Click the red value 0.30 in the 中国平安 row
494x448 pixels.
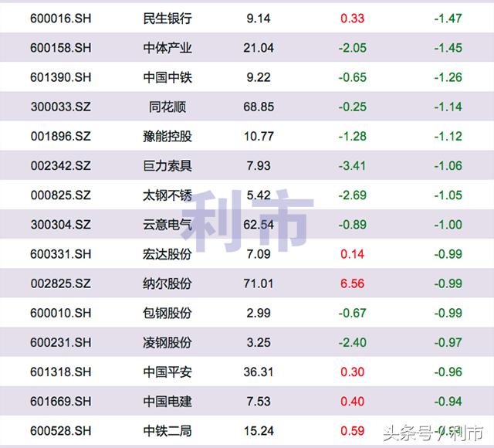pos(353,372)
